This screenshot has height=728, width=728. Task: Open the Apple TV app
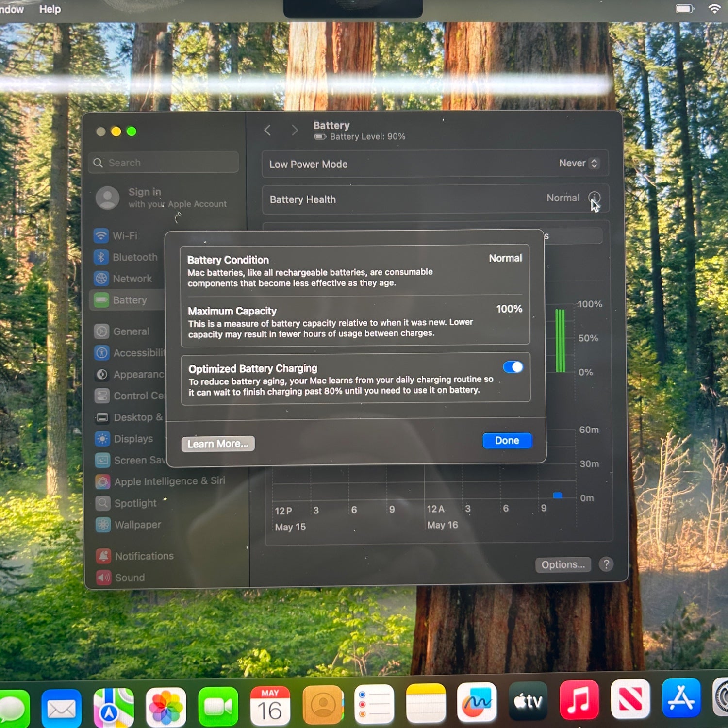pyautogui.click(x=528, y=700)
